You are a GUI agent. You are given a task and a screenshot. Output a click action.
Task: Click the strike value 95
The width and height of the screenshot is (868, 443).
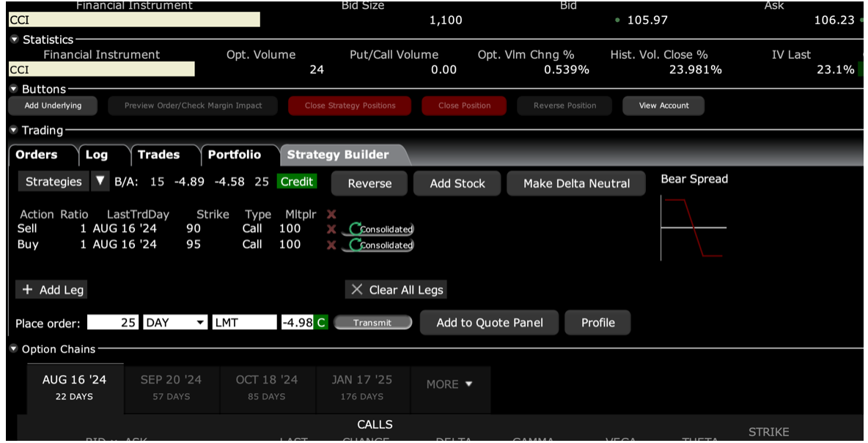click(x=194, y=244)
